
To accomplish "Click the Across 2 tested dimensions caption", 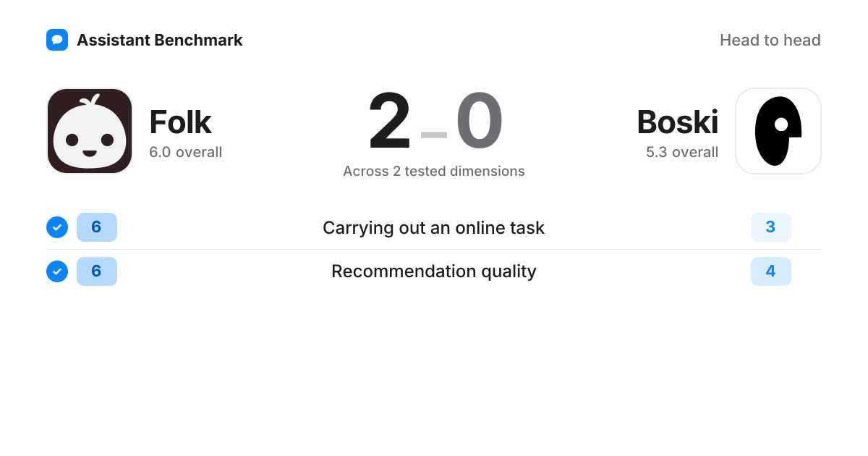I will (x=434, y=172).
